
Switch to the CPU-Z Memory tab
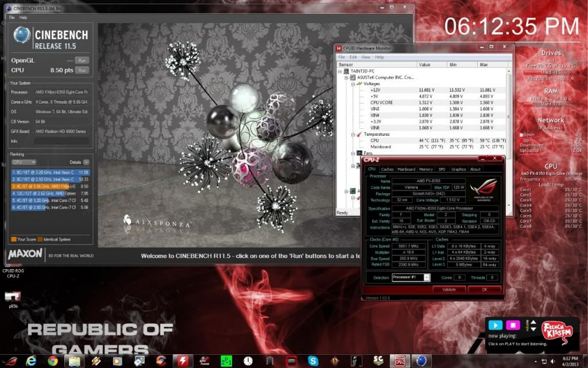click(425, 169)
